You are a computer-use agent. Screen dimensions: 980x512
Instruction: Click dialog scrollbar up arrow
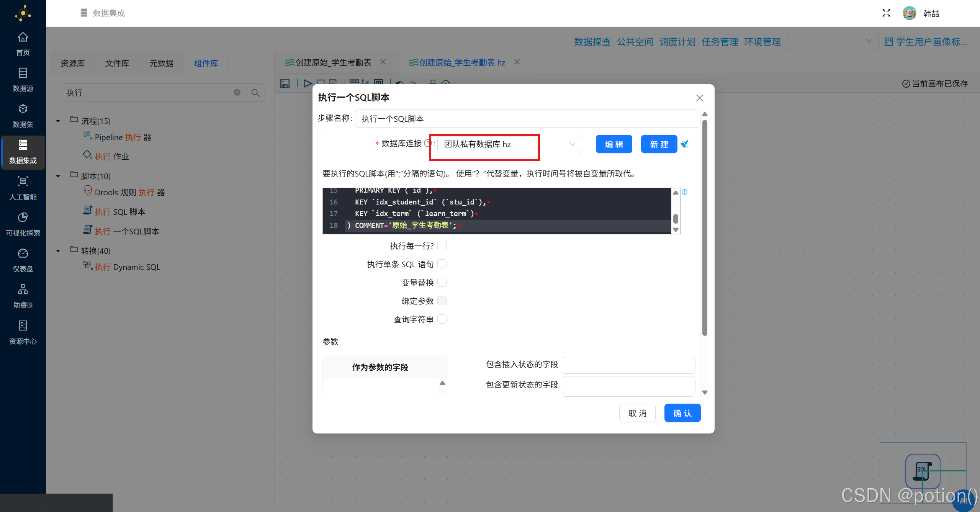[705, 114]
